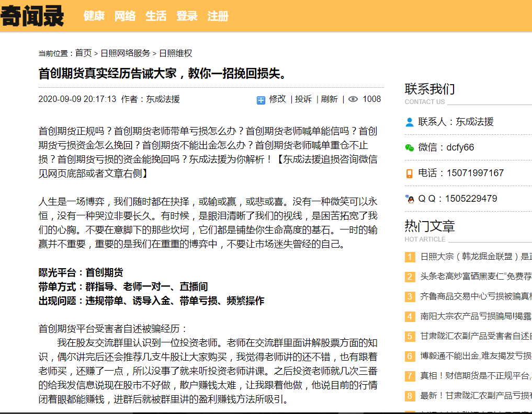
Task: Open hot article 6 博毅通不能出金
Action: 476,355
